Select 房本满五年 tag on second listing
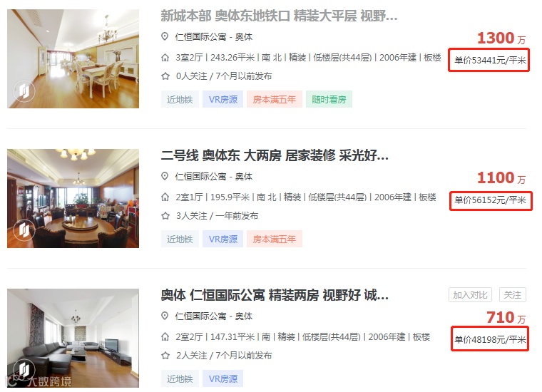 pos(275,239)
